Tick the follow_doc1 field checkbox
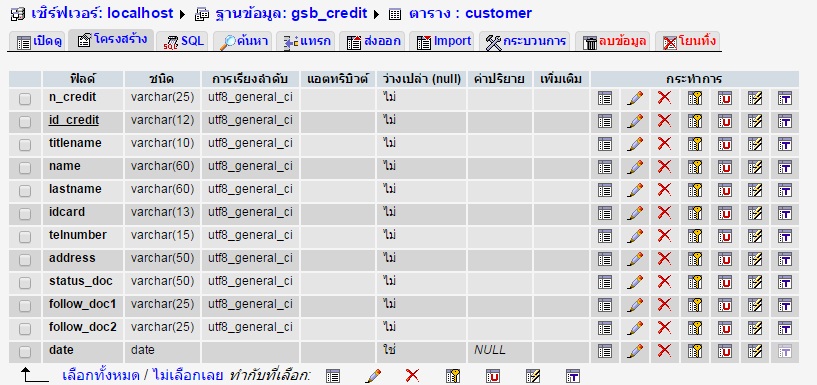Image resolution: width=817 pixels, height=385 pixels. point(25,306)
